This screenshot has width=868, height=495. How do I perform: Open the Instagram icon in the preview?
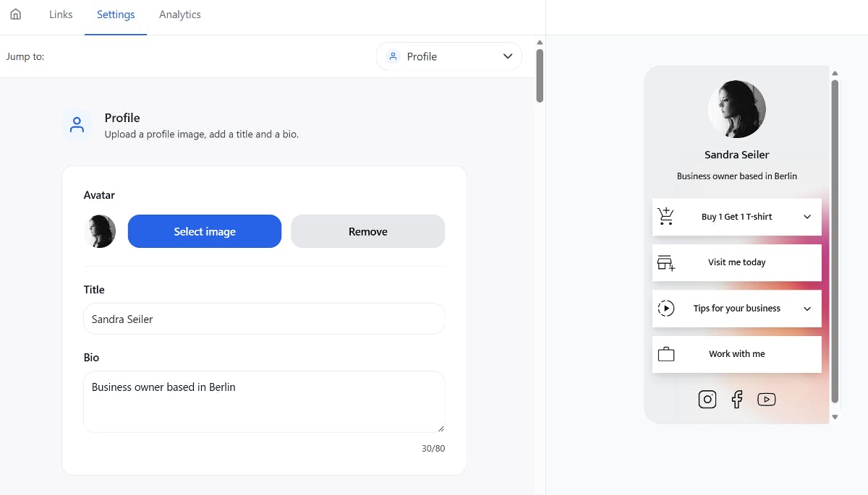707,398
